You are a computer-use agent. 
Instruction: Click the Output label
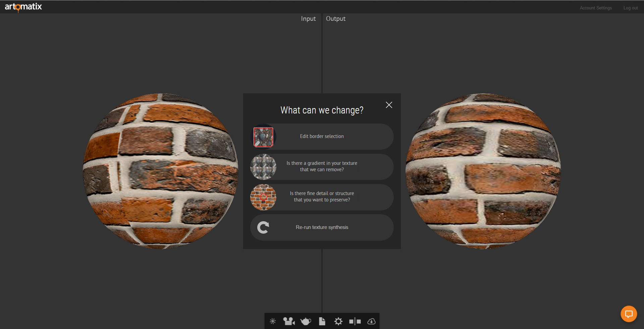pyautogui.click(x=336, y=19)
